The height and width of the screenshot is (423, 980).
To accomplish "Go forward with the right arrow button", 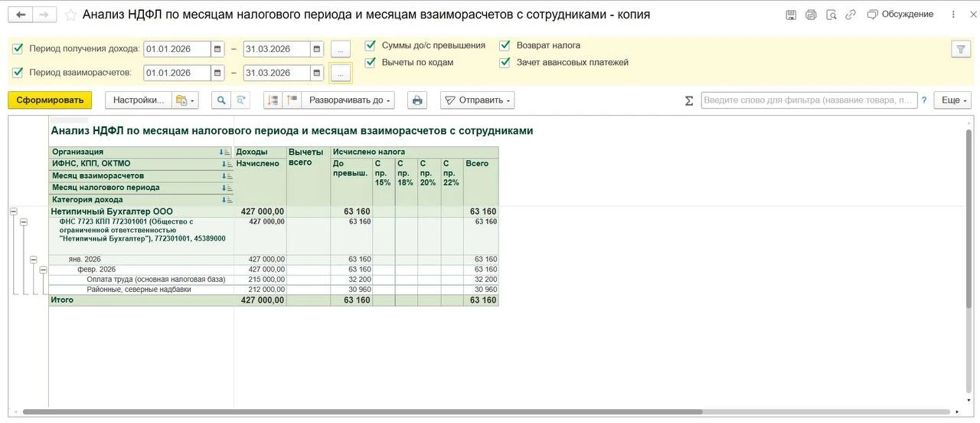I will tap(45, 15).
